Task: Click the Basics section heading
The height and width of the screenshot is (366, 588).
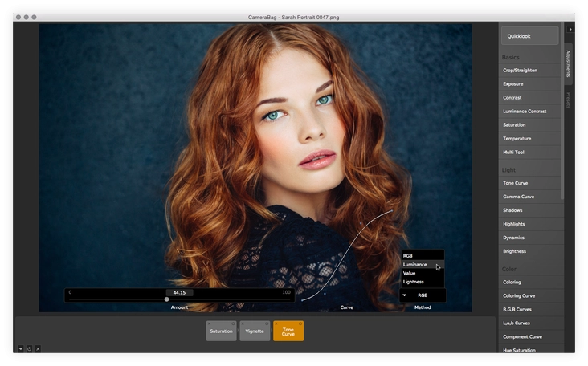Action: 510,57
